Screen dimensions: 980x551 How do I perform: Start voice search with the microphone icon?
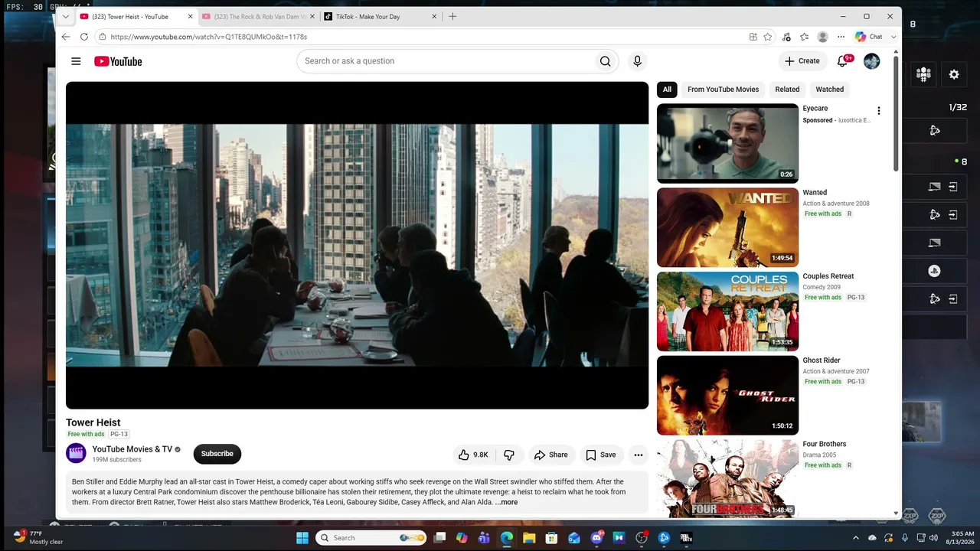[x=636, y=61]
